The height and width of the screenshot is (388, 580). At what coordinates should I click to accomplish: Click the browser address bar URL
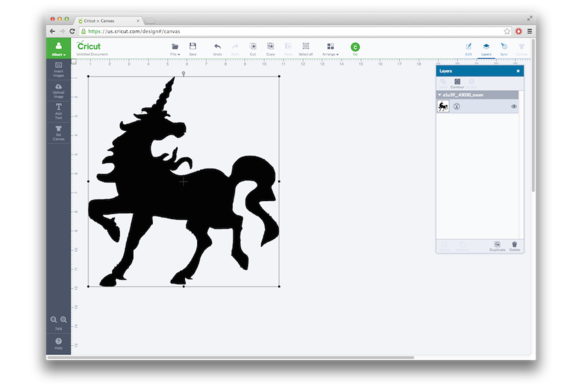[x=134, y=31]
